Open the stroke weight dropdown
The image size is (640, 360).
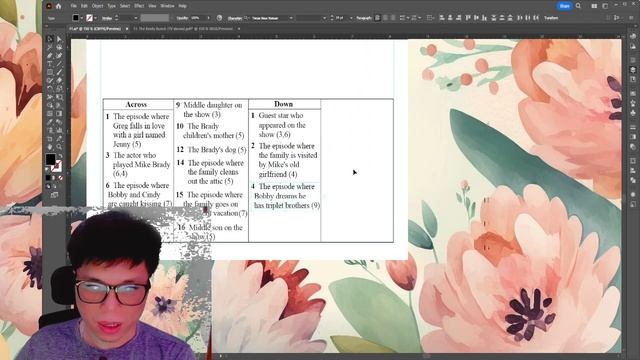tap(136, 18)
